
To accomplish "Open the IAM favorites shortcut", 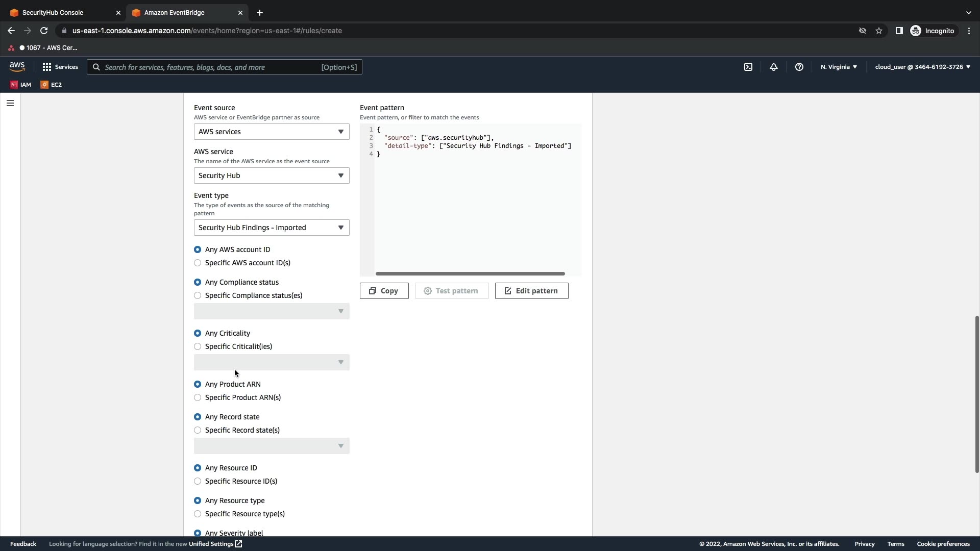I will click(21, 85).
